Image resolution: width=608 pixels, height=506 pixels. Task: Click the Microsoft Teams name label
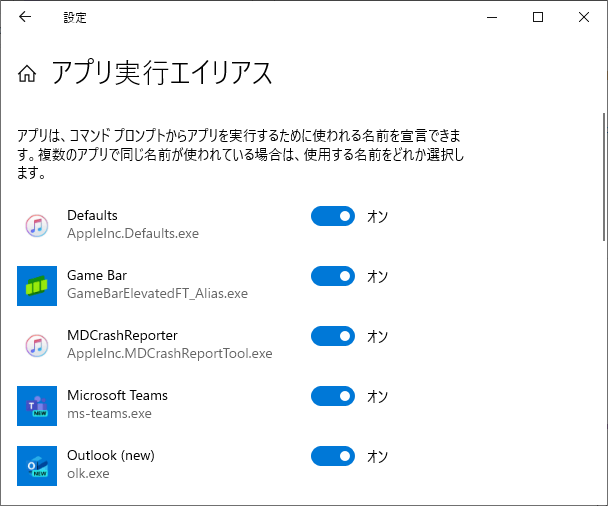coord(117,395)
